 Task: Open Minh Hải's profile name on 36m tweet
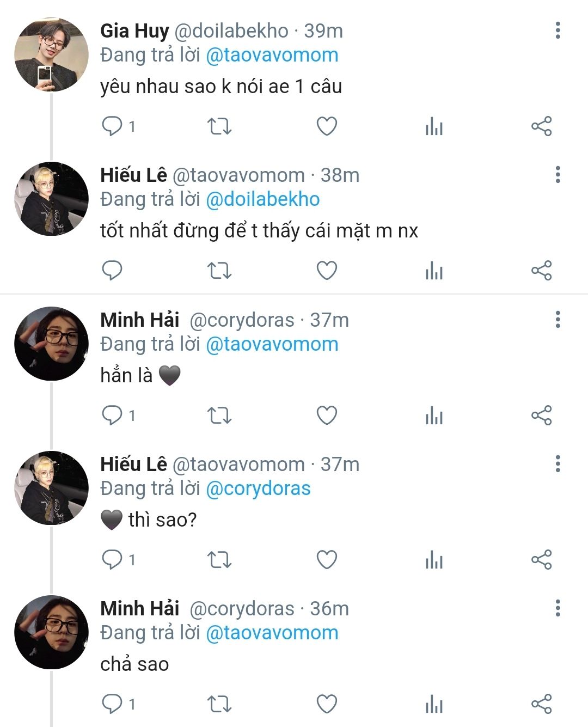point(140,608)
